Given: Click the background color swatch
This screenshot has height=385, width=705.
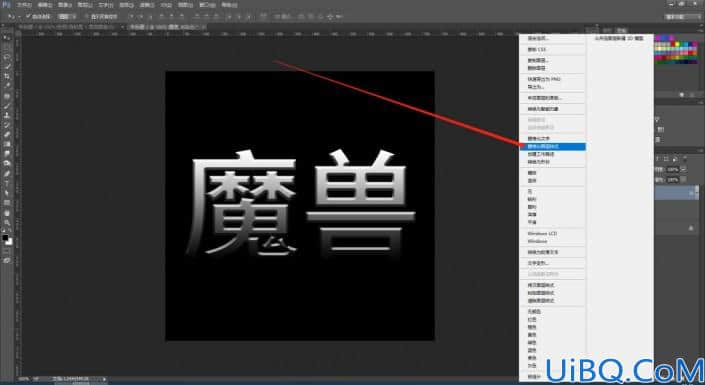Looking at the screenshot, I should click(x=9, y=242).
